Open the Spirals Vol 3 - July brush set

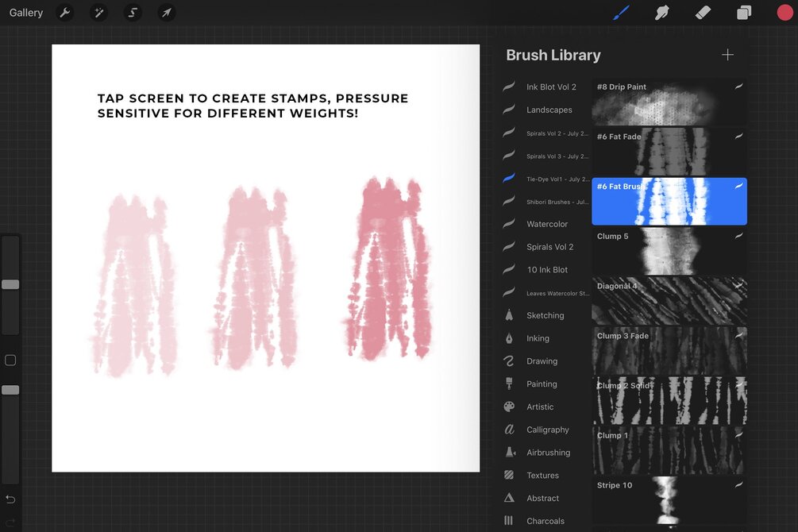(x=557, y=156)
